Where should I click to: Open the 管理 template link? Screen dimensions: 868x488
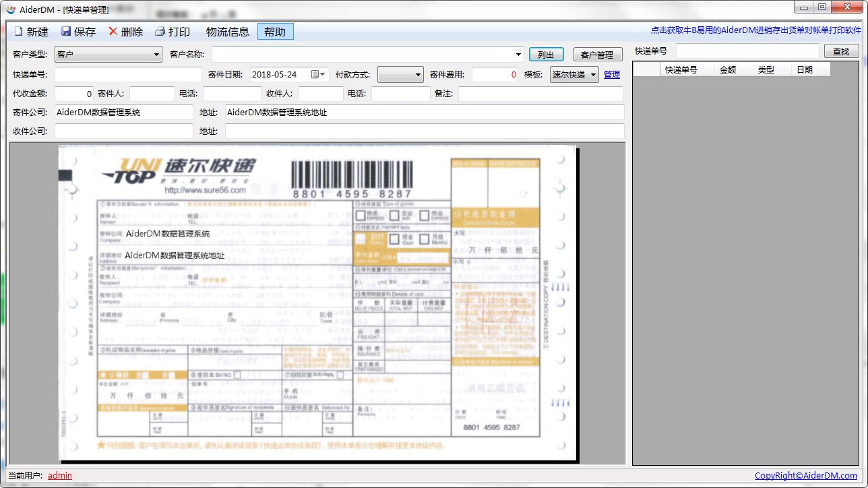(612, 75)
